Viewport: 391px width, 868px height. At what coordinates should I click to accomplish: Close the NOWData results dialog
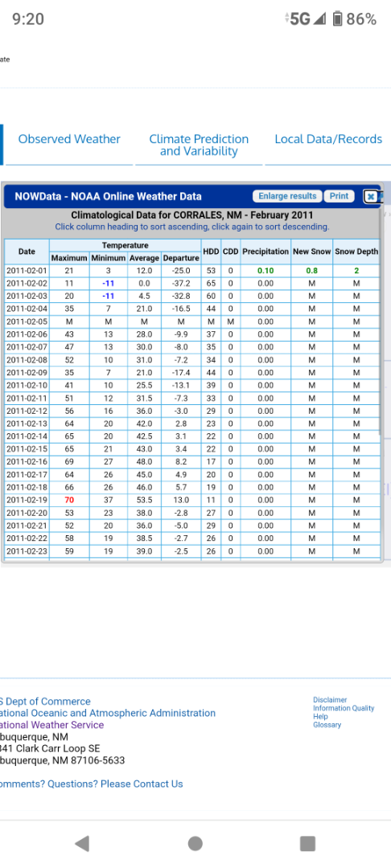(x=371, y=197)
